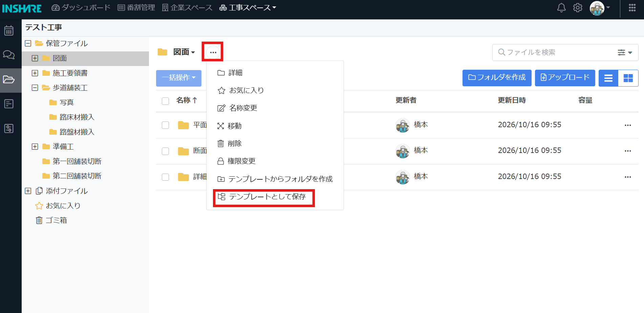Choose 削除 from the menu

tap(275, 143)
